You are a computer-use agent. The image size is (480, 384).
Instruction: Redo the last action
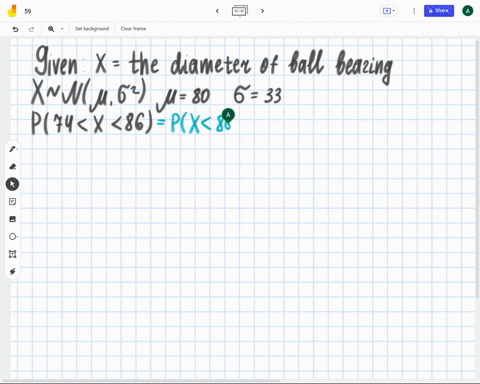tap(31, 29)
